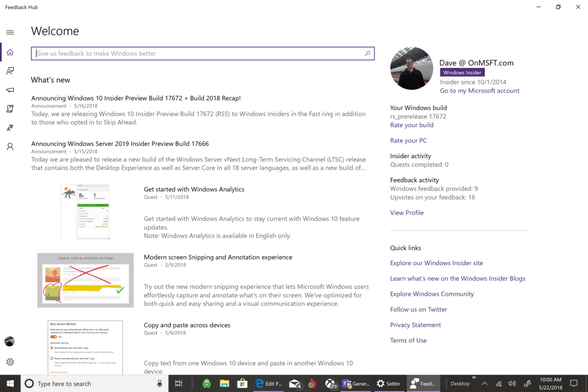Open Build 17672 announcement title
The width and height of the screenshot is (588, 392).
coord(136,98)
